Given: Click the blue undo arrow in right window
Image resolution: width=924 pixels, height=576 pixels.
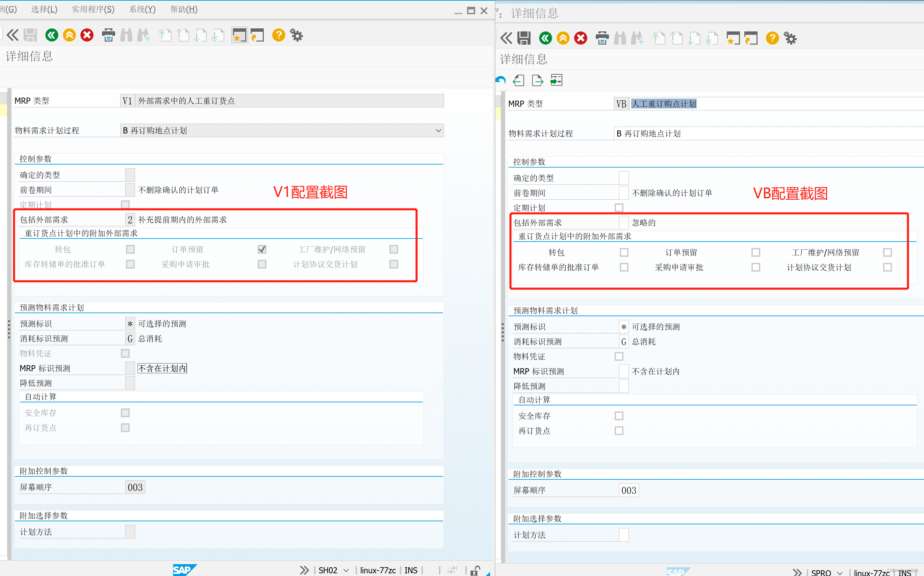Looking at the screenshot, I should point(501,80).
